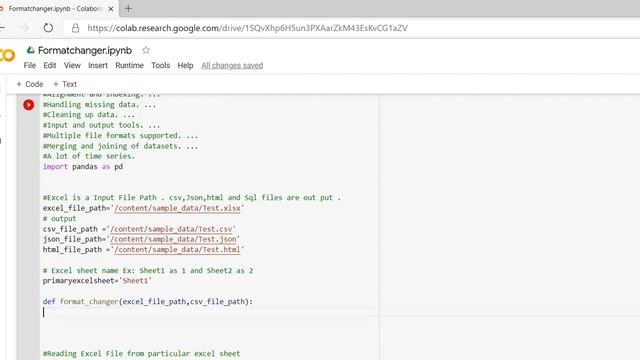Image resolution: width=640 pixels, height=360 pixels.
Task: Click the '#Multiple file formats supported' comment
Action: click(x=120, y=136)
